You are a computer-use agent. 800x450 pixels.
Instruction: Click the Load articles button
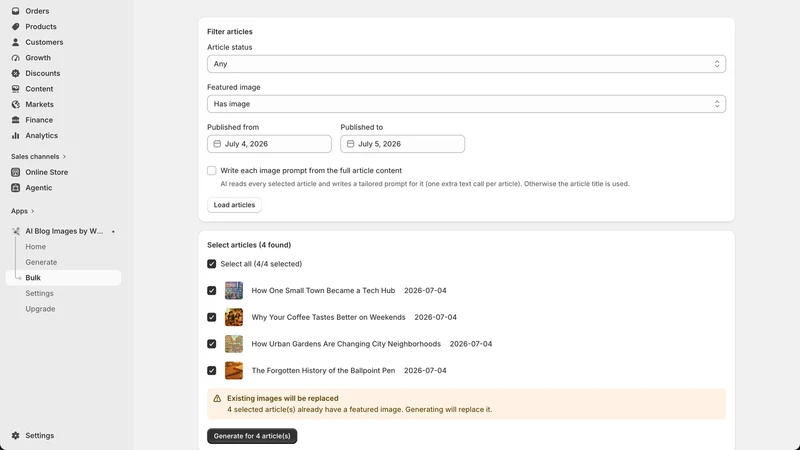point(234,205)
